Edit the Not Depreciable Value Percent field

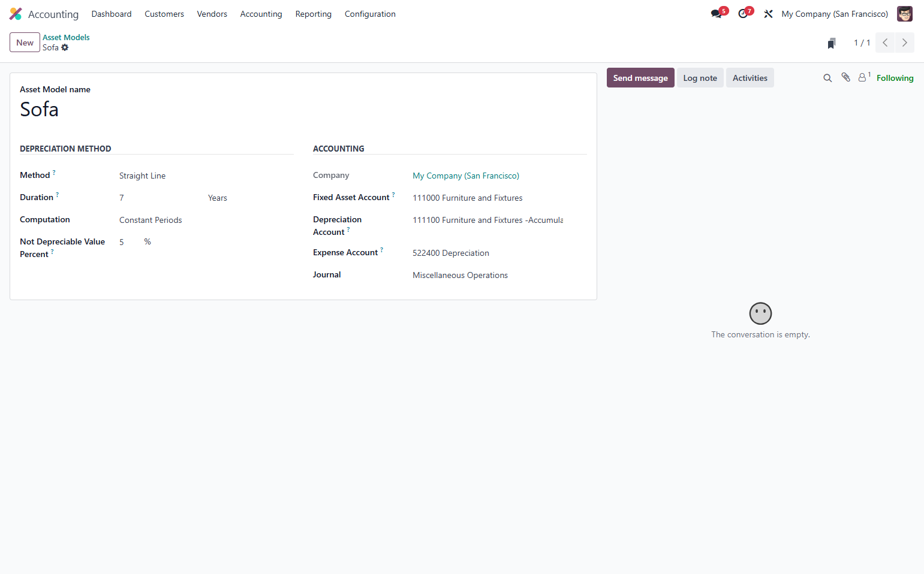(x=130, y=242)
